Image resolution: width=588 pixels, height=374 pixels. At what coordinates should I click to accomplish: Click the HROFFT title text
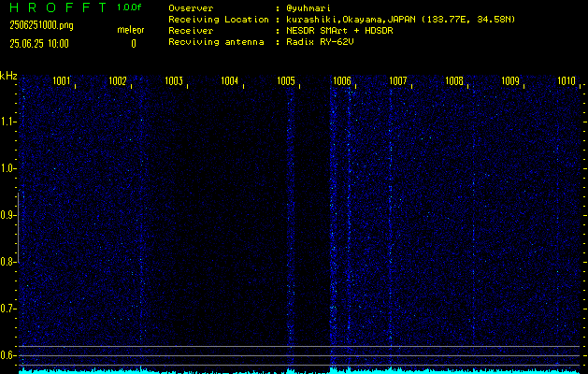click(58, 7)
